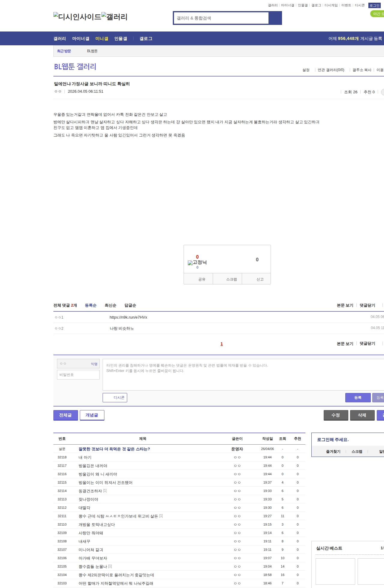
Task: Click the blue 등록 comment submit button
Action: point(358,397)
